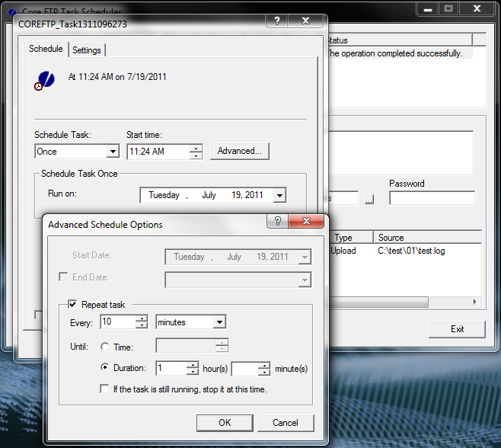Select the Duration radio button
Image resolution: width=501 pixels, height=448 pixels.
click(105, 369)
